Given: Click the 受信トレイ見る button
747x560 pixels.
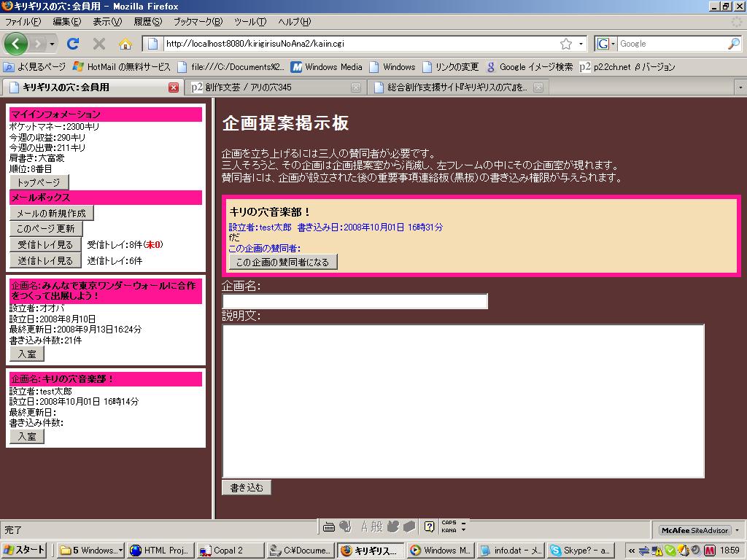Looking at the screenshot, I should [x=45, y=245].
